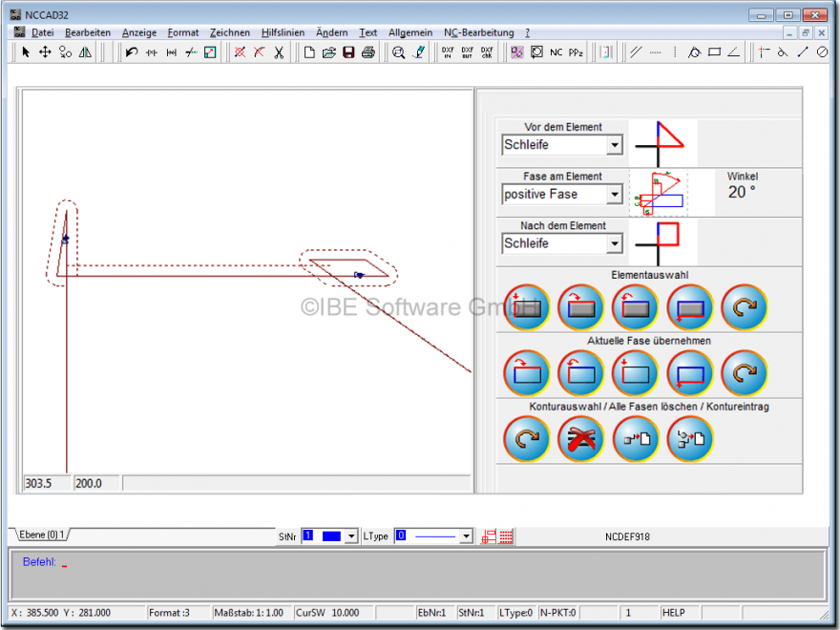
Task: Open the Zeichnen menu
Action: (x=230, y=32)
